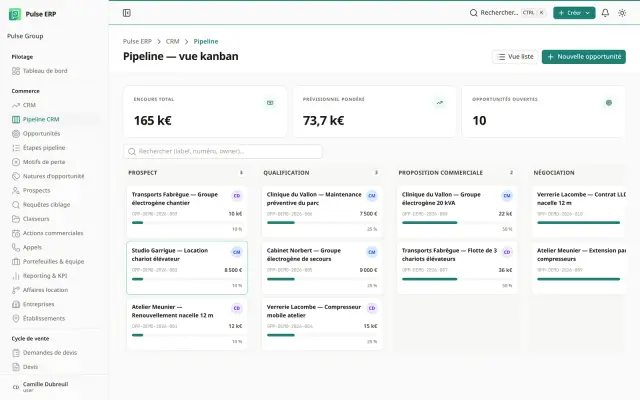Open Clinique du Vallon Groupe électrogène 20 kVA card
640x400 pixels.
coord(457,212)
